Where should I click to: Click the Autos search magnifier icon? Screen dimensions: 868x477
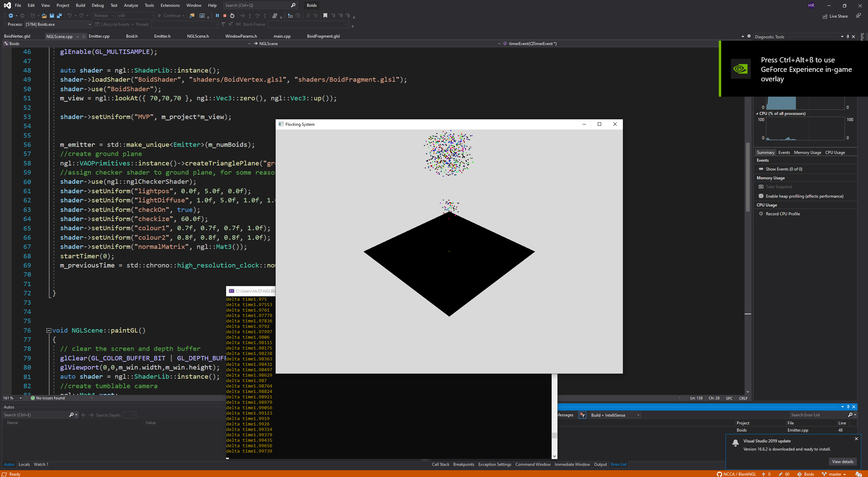click(71, 415)
